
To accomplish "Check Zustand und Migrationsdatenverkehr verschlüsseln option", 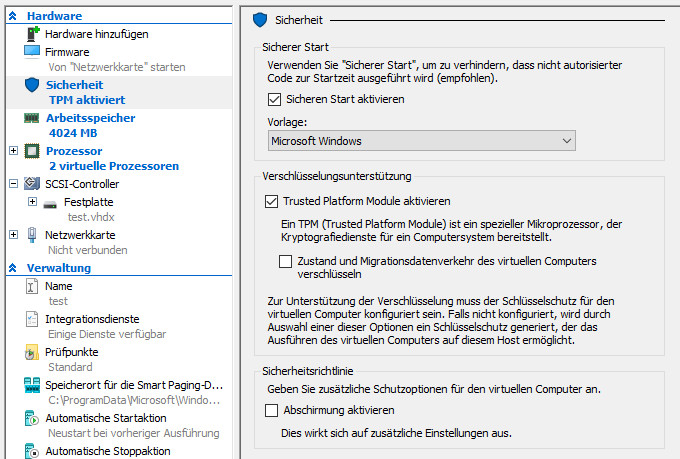I will [x=287, y=261].
